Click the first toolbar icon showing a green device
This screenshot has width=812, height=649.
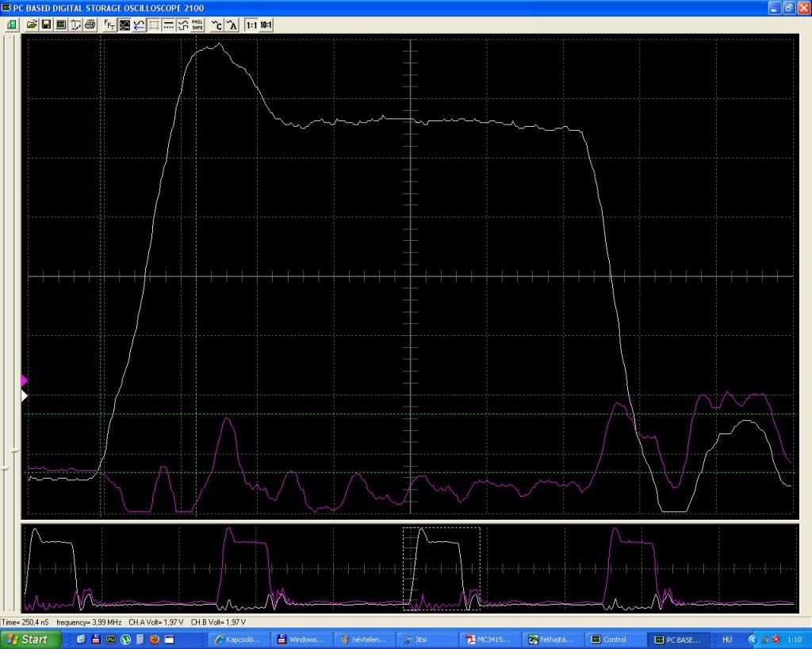pos(13,25)
